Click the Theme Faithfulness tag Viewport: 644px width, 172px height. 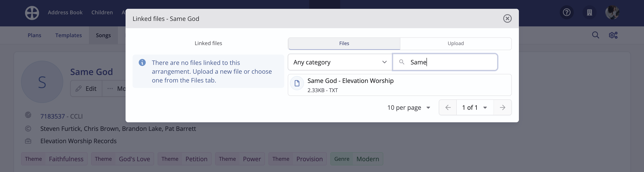(54, 159)
